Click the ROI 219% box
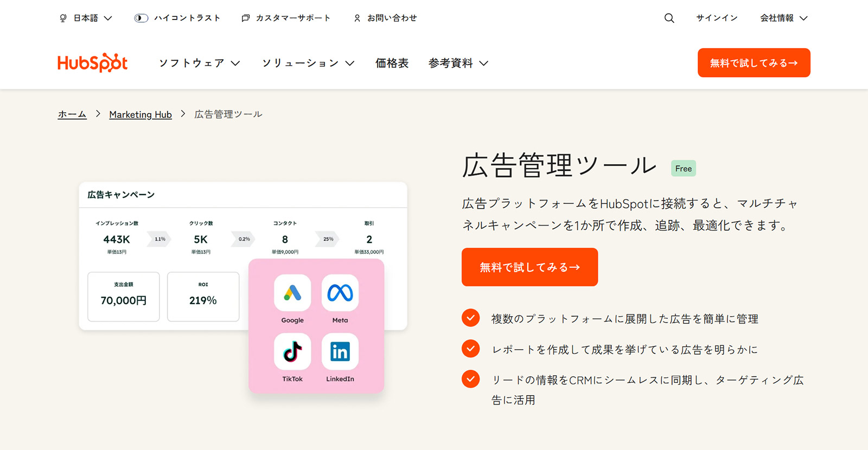The width and height of the screenshot is (868, 450). coord(203,297)
